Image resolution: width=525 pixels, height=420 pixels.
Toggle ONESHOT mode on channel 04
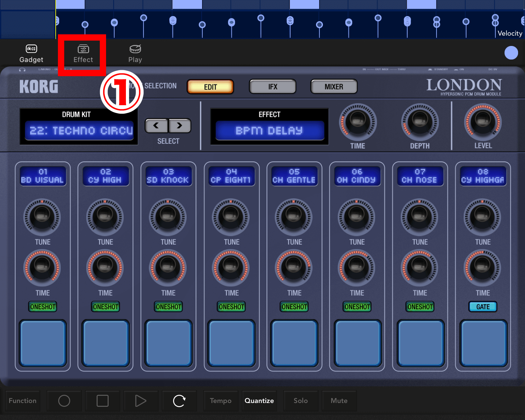(x=232, y=307)
